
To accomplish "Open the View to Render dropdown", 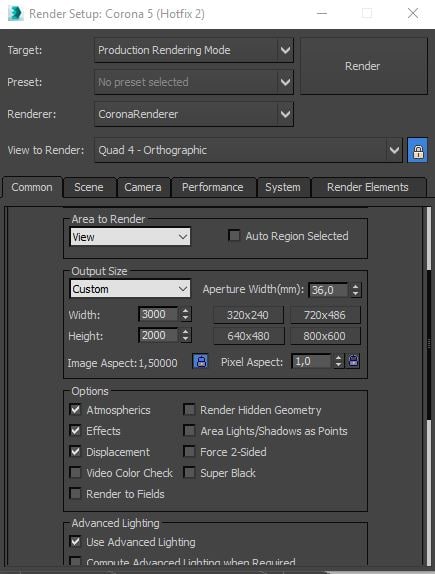I will click(248, 150).
